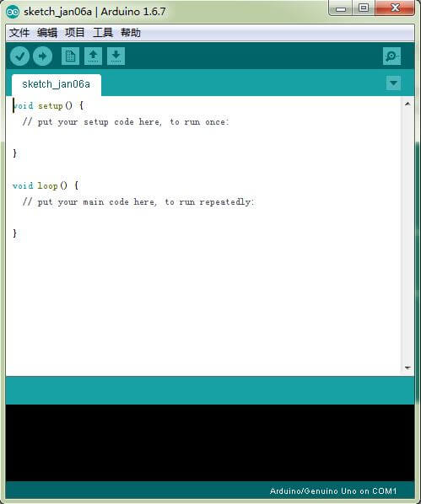Image resolution: width=421 pixels, height=504 pixels.
Task: Select the sketch_jan06a tab
Action: pos(57,84)
